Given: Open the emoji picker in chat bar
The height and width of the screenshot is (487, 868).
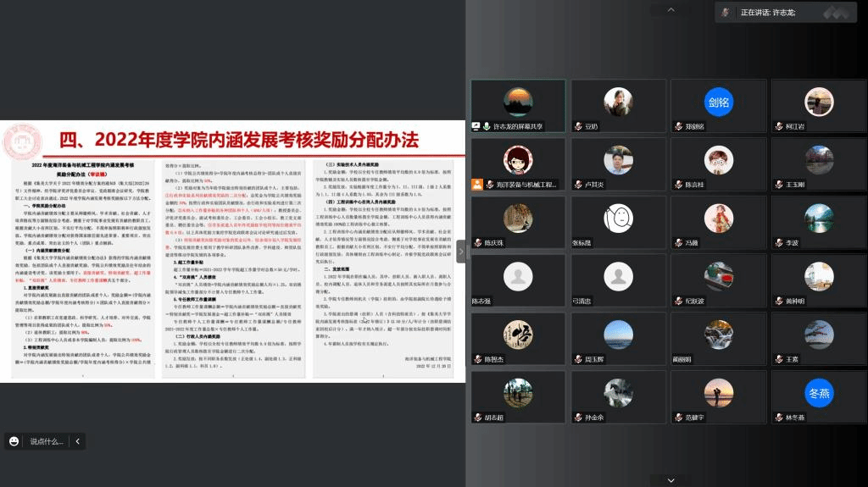Looking at the screenshot, I should pyautogui.click(x=14, y=441).
